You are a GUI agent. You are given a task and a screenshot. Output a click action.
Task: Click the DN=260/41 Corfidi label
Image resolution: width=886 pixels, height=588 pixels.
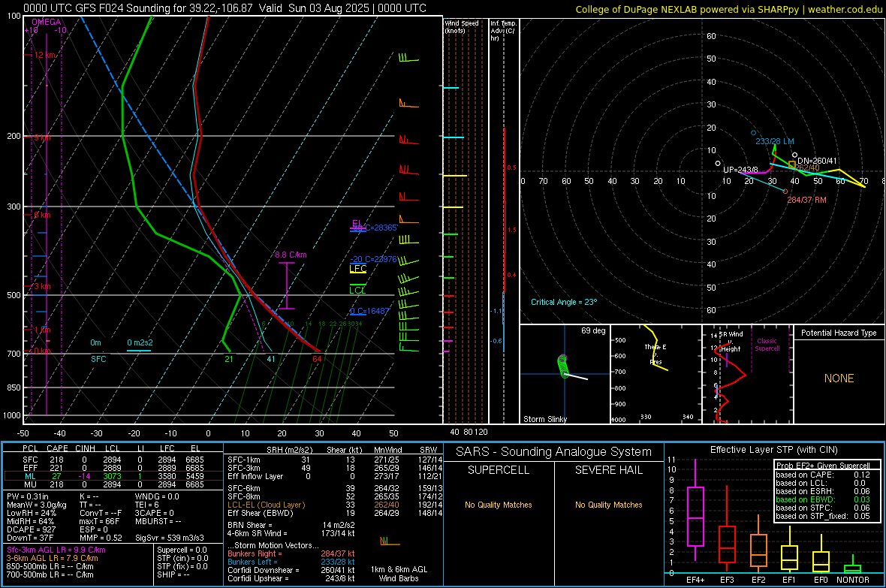tap(817, 161)
